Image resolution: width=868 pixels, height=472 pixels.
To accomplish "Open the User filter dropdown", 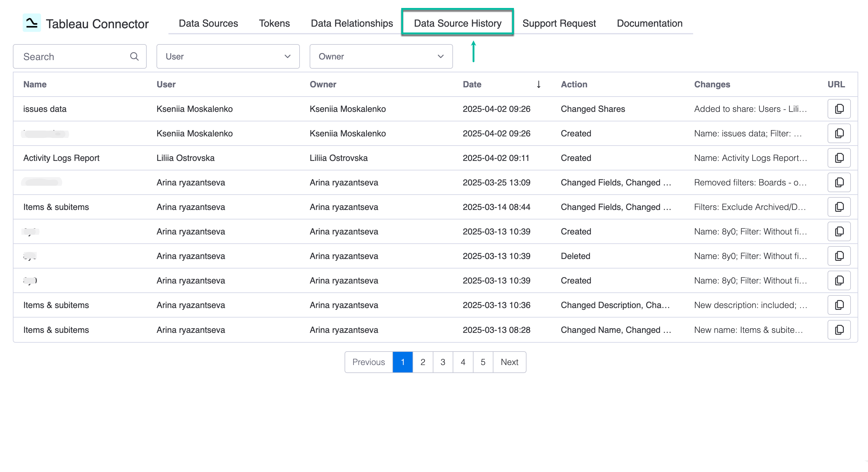I will 228,56.
